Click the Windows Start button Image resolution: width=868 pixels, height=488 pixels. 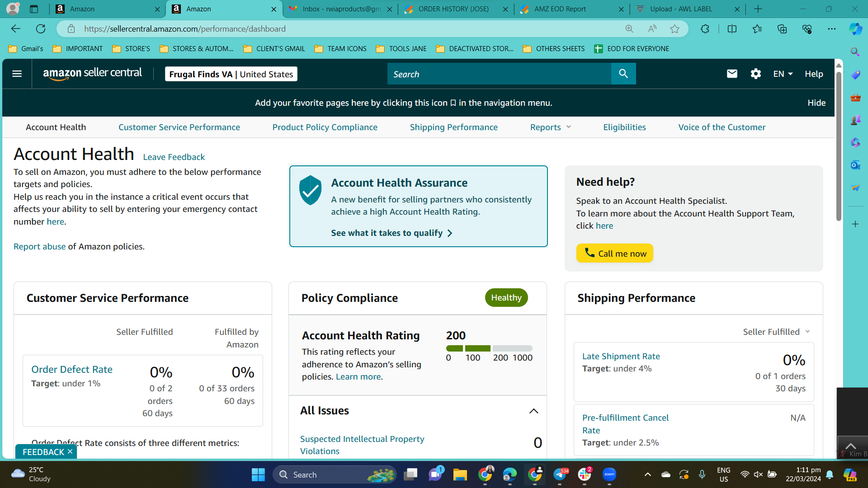pos(258,474)
